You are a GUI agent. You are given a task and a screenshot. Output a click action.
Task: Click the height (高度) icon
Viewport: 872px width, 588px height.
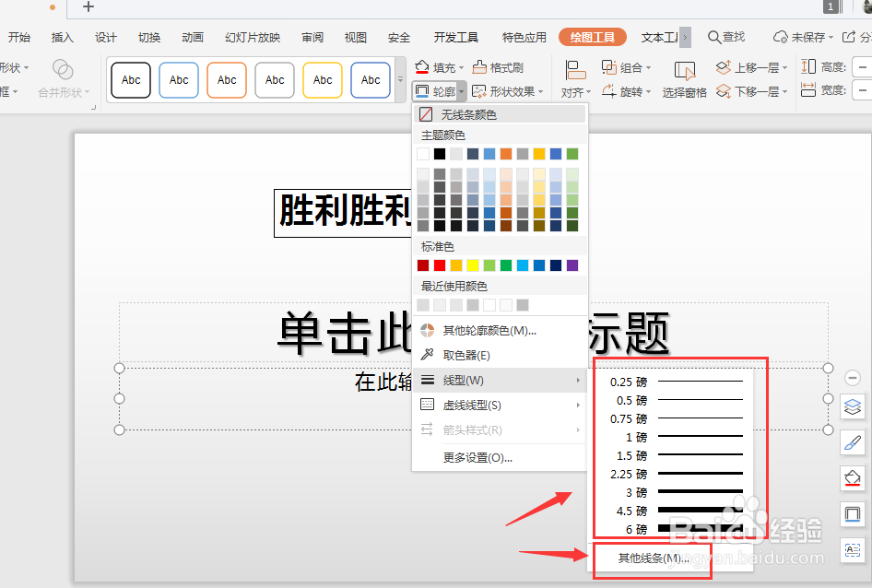808,66
